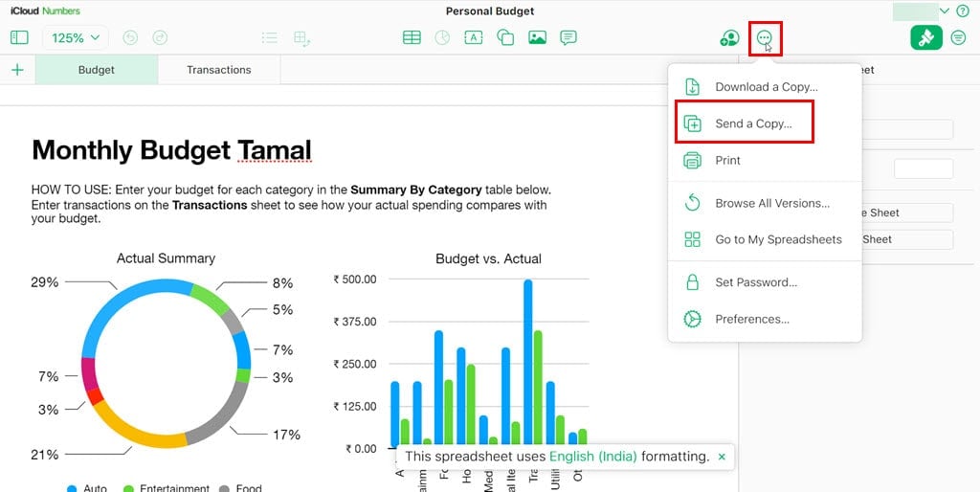The height and width of the screenshot is (492, 980).
Task: Open the Collaborate icon
Action: pyautogui.click(x=730, y=38)
